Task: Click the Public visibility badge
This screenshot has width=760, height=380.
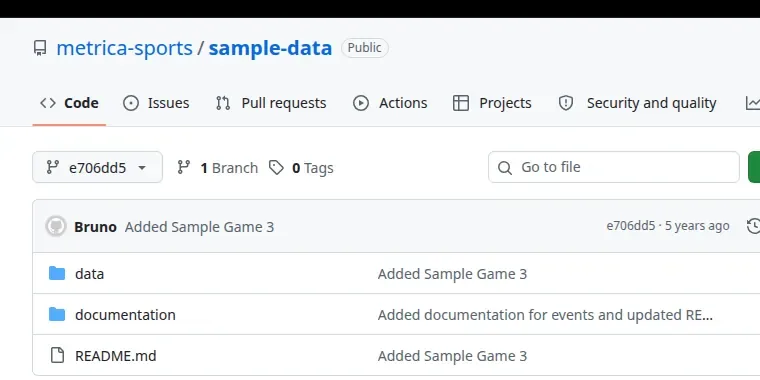Action: [x=364, y=48]
